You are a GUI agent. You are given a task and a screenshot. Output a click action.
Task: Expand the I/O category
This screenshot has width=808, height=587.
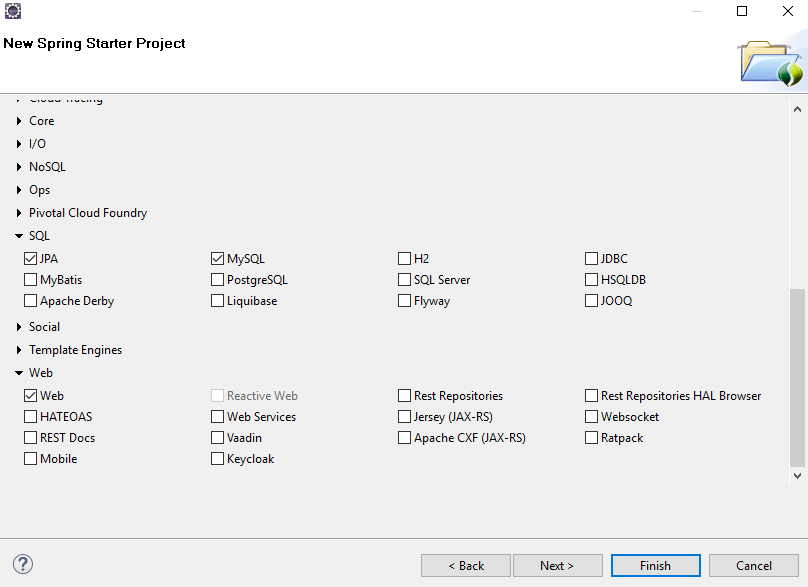[x=19, y=144]
